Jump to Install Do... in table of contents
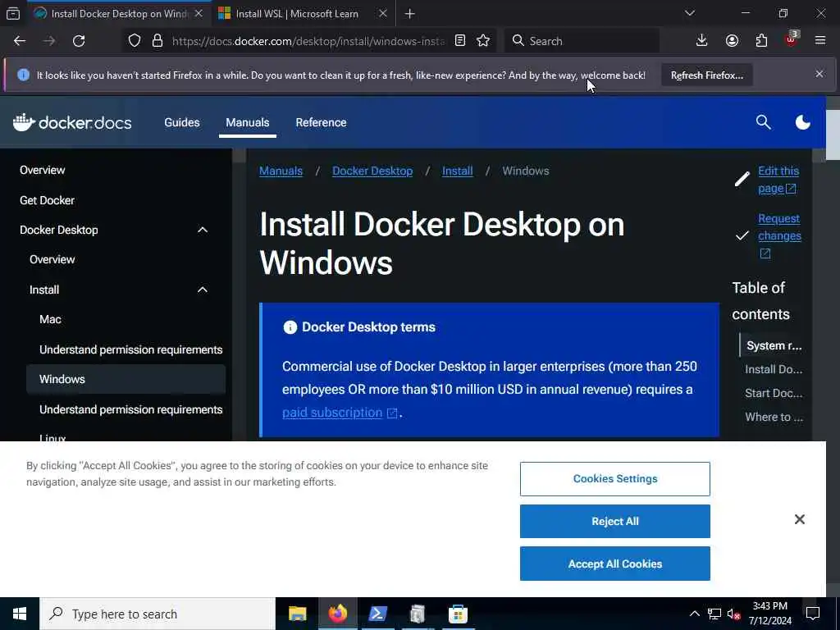 tap(774, 369)
